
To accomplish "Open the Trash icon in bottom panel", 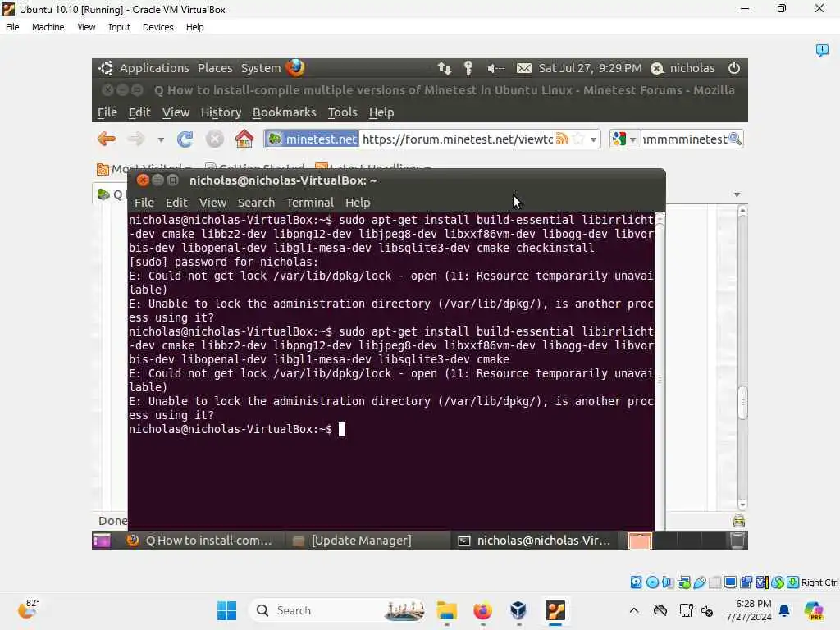I will [x=737, y=541].
